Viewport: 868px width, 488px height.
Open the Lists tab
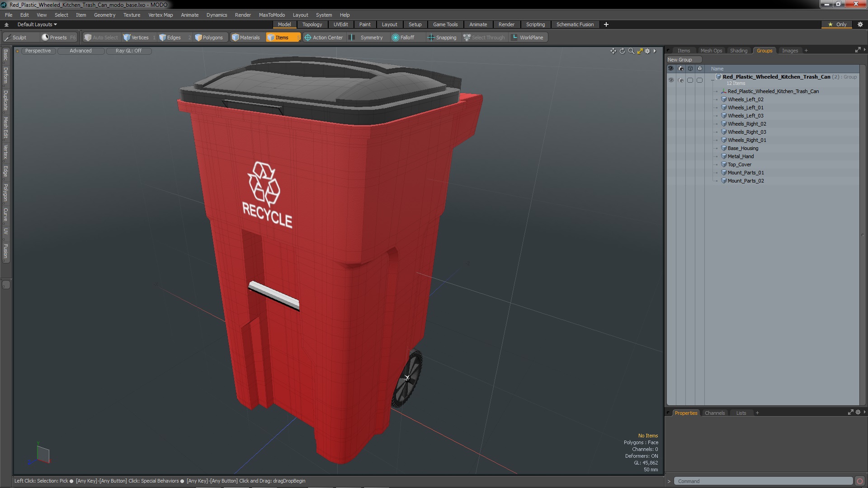tap(741, 413)
